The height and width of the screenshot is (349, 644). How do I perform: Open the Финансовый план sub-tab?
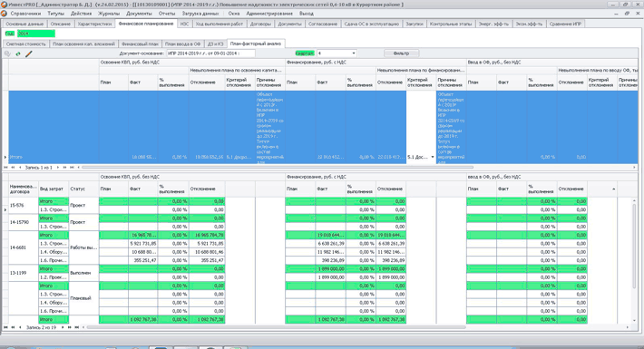[x=140, y=44]
